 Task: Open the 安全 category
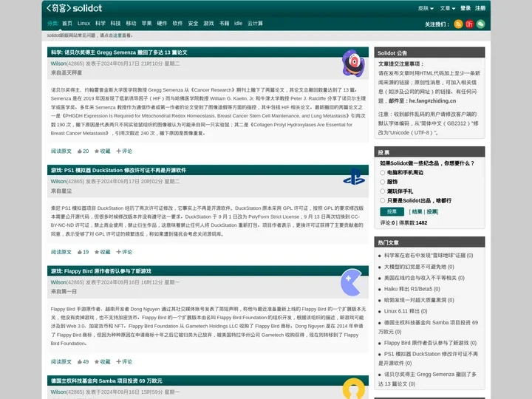[x=193, y=24]
